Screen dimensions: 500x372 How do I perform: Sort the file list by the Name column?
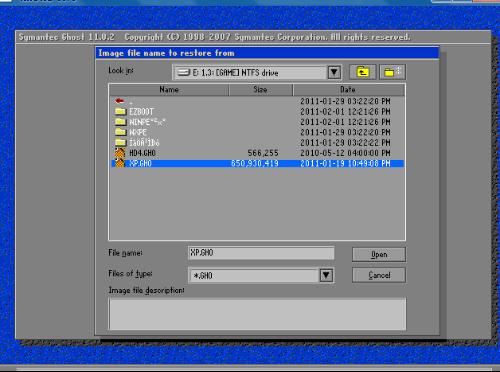coord(169,90)
